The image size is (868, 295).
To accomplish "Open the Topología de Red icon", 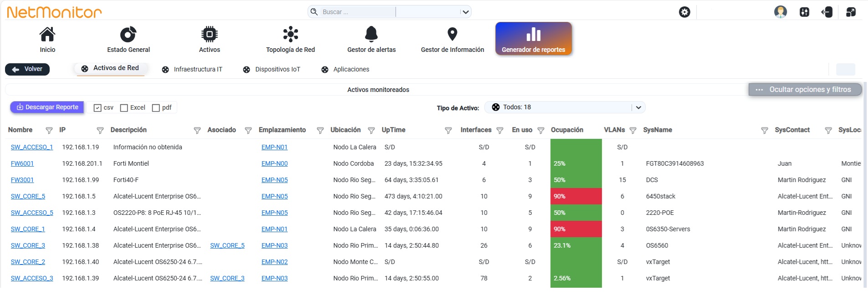I will point(291,34).
